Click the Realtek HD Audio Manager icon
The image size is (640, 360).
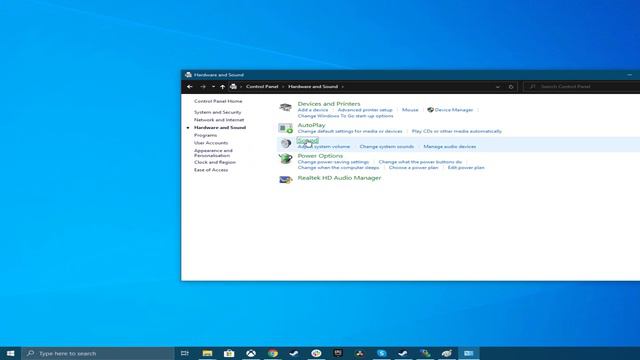click(x=285, y=179)
